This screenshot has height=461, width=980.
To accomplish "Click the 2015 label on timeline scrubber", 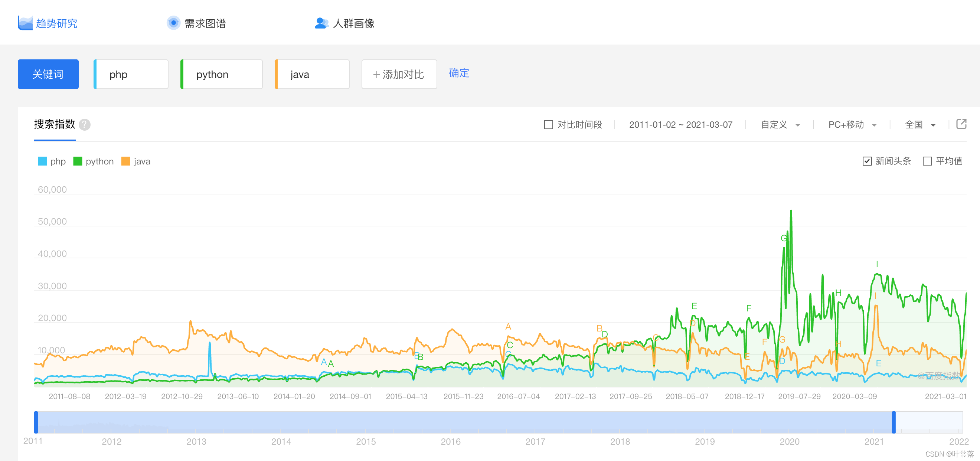I will coord(366,442).
